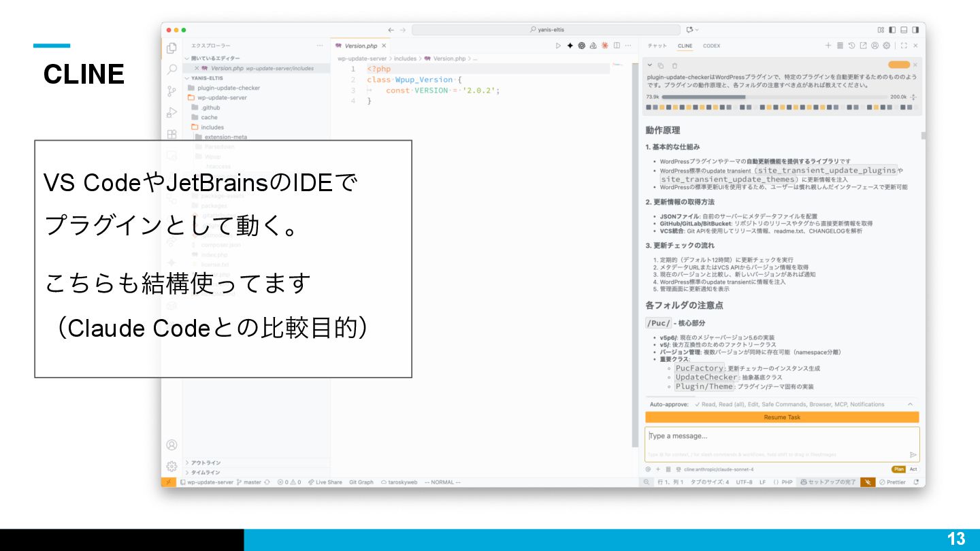The width and height of the screenshot is (980, 551).
Task: Select Plan mode
Action: click(x=899, y=469)
